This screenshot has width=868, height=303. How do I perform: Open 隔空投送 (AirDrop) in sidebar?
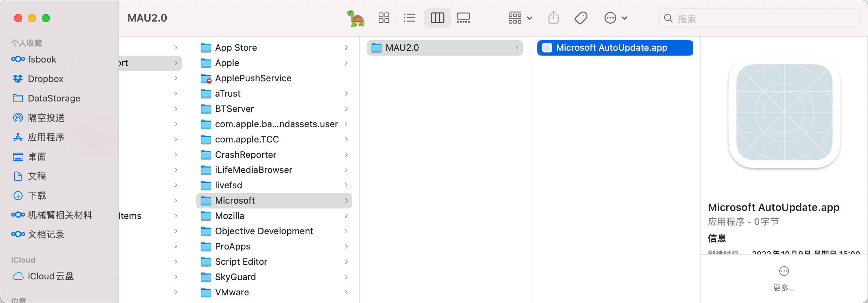tap(39, 118)
